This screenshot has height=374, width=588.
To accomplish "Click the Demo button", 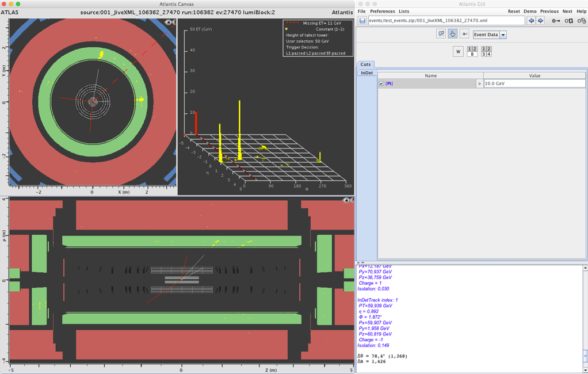I will click(530, 11).
